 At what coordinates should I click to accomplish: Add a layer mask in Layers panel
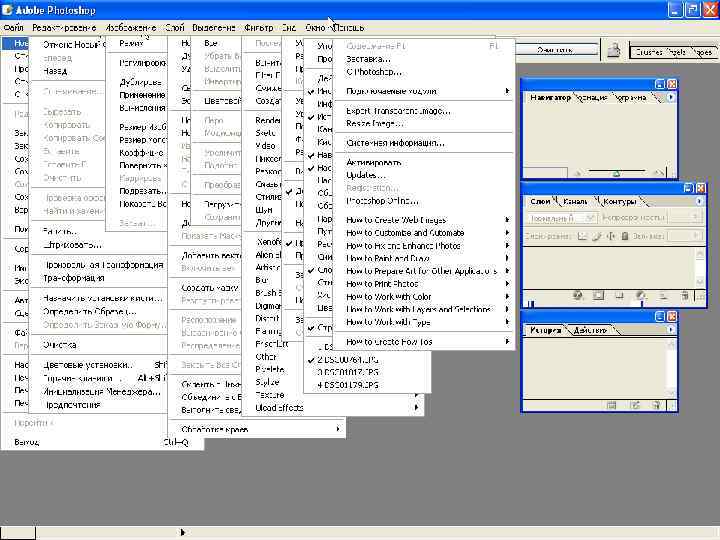coord(598,296)
